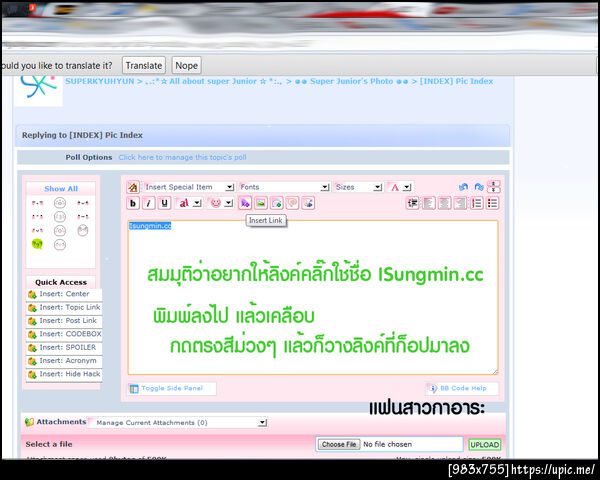Image resolution: width=600 pixels, height=480 pixels.
Task: Insert a numbered list
Action: [476, 203]
